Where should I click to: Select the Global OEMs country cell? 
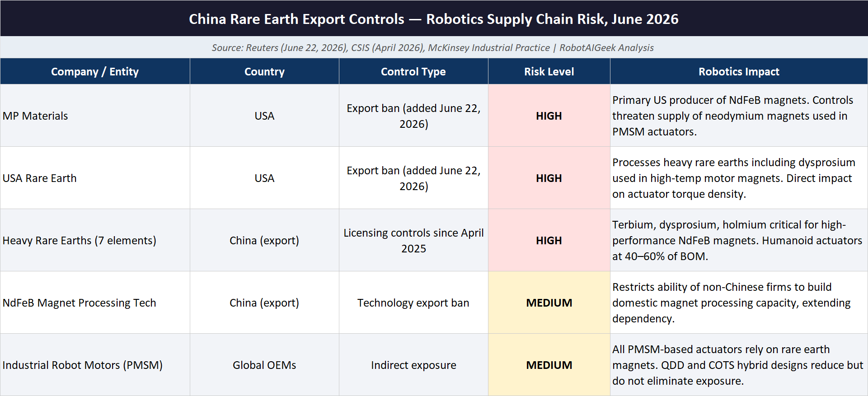click(264, 365)
